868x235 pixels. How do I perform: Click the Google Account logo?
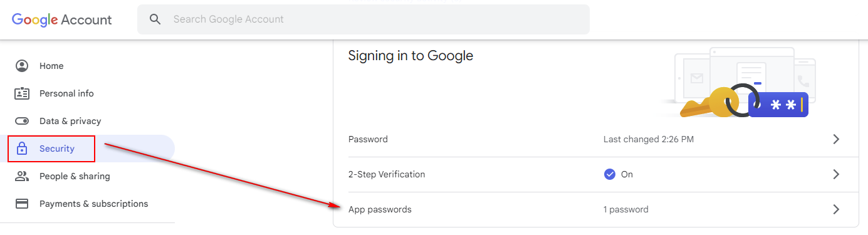pos(61,19)
